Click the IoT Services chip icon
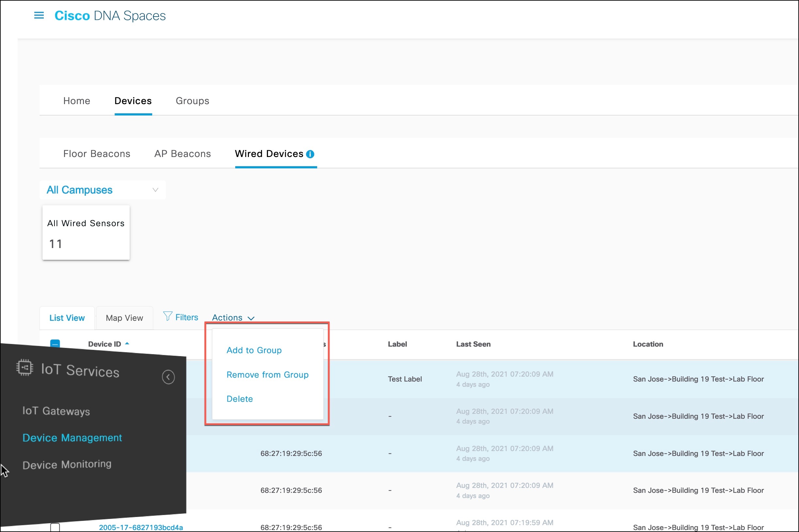 25,368
